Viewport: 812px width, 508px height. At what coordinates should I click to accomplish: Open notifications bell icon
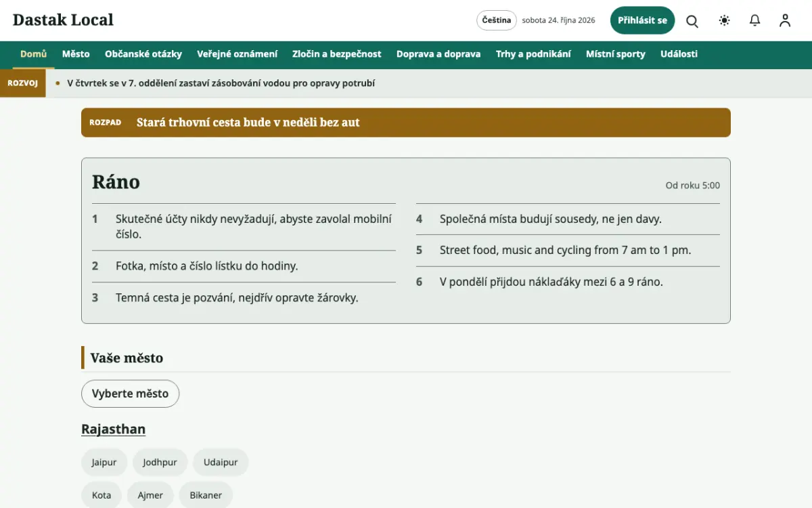point(755,20)
